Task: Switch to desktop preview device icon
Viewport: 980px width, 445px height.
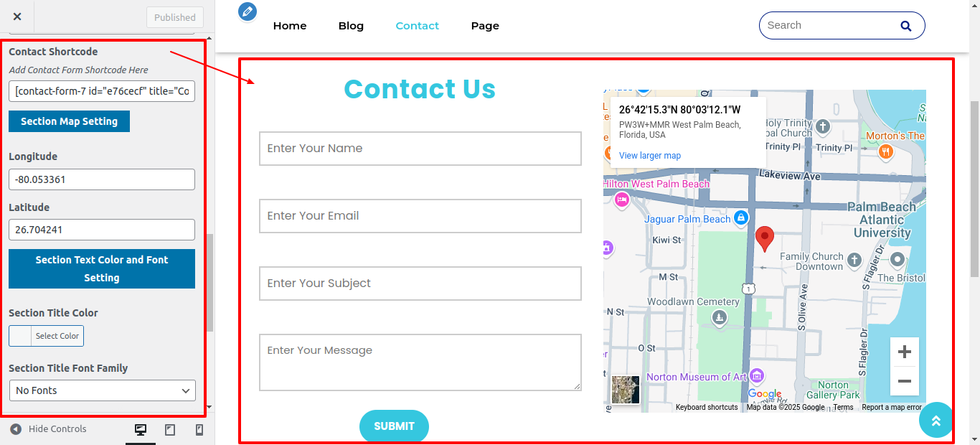Action: pos(141,430)
